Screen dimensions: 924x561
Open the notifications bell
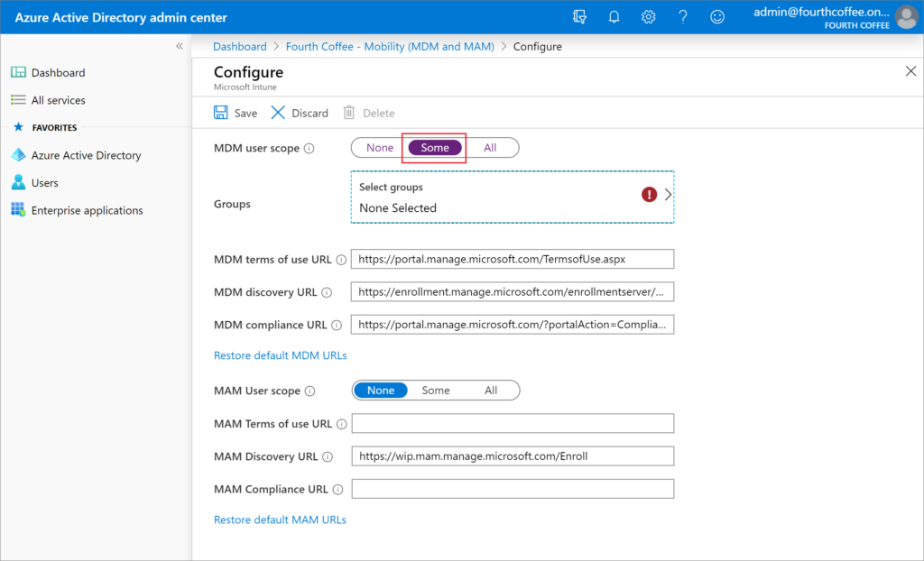pyautogui.click(x=614, y=17)
